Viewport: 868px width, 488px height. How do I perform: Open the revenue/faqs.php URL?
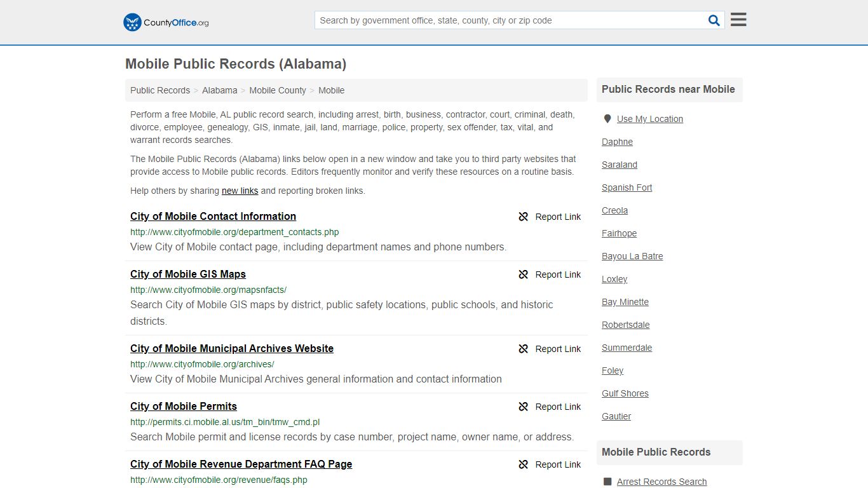coord(219,480)
